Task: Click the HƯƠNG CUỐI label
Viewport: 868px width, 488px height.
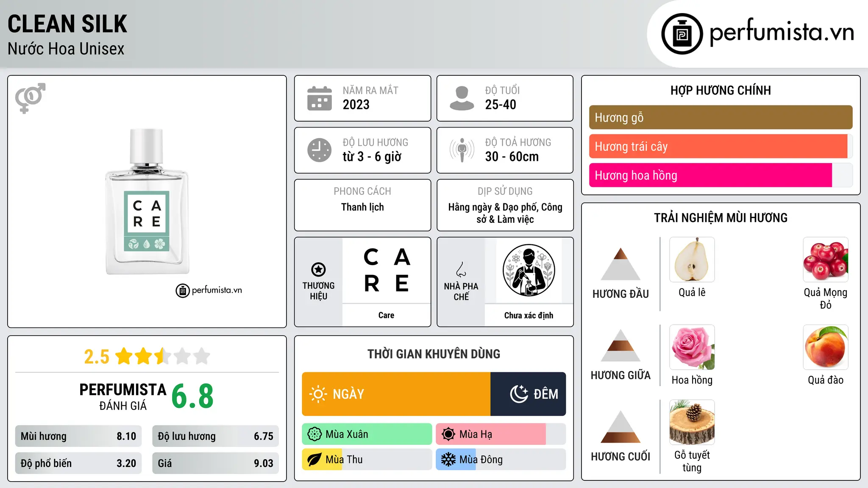Action: tap(620, 457)
